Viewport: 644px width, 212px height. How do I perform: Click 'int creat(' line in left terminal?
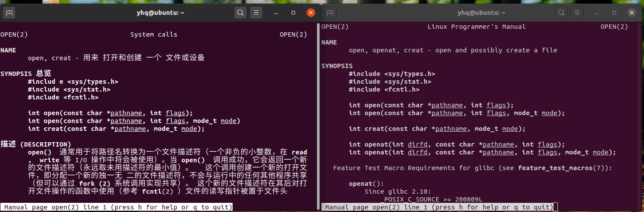116,129
